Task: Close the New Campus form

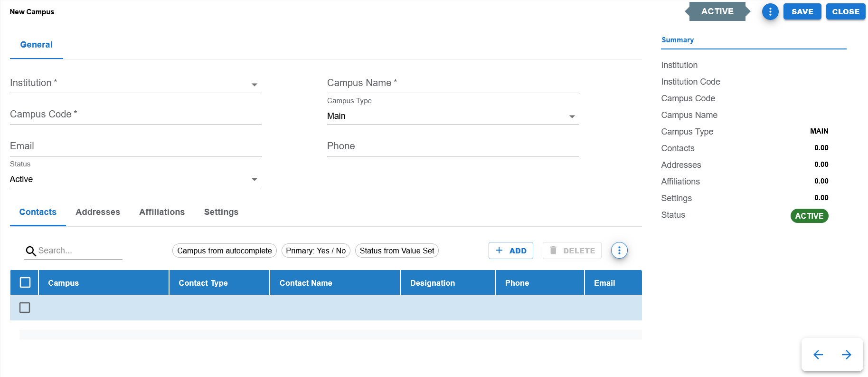Action: click(846, 12)
